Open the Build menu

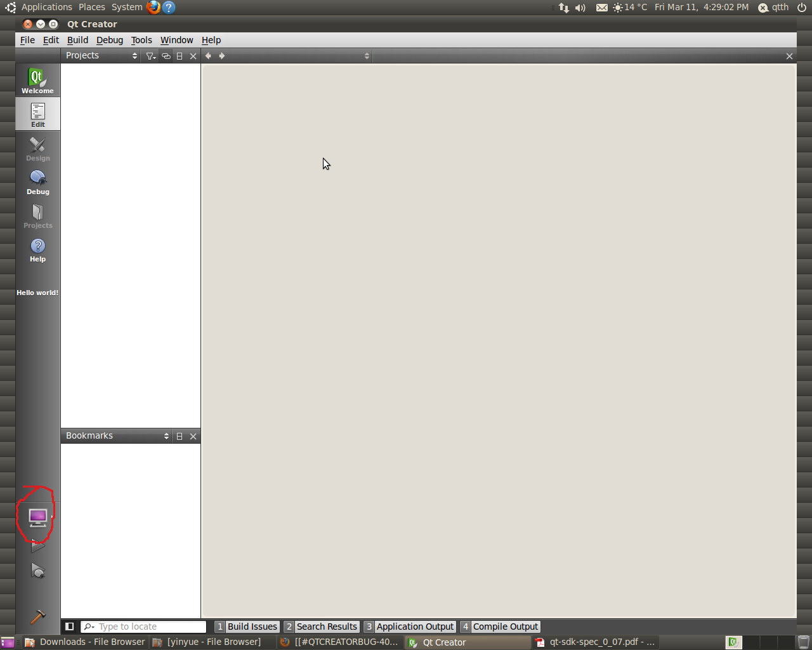click(x=77, y=40)
